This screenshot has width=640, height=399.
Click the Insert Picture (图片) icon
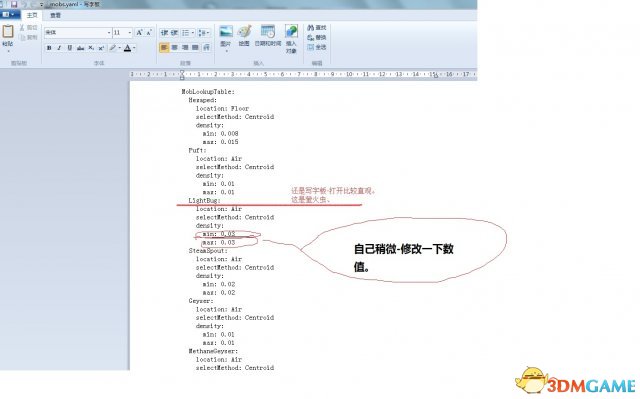(x=226, y=32)
